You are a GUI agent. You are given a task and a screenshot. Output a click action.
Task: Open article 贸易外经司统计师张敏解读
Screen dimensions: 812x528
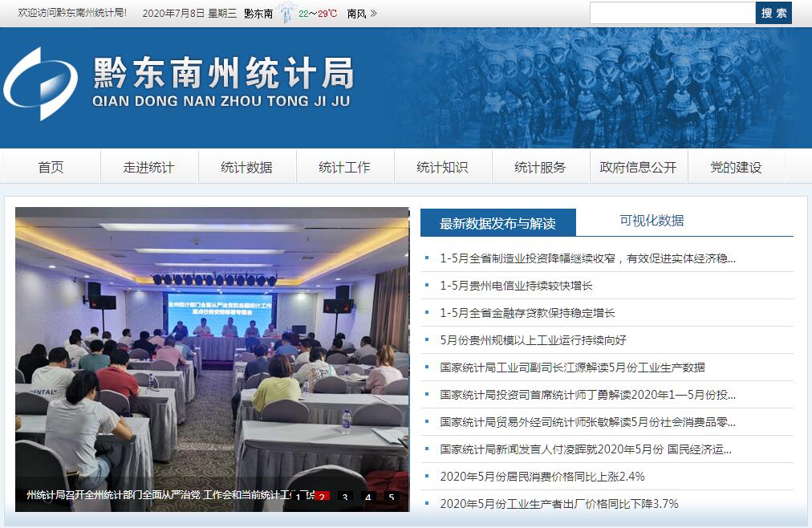[588, 422]
